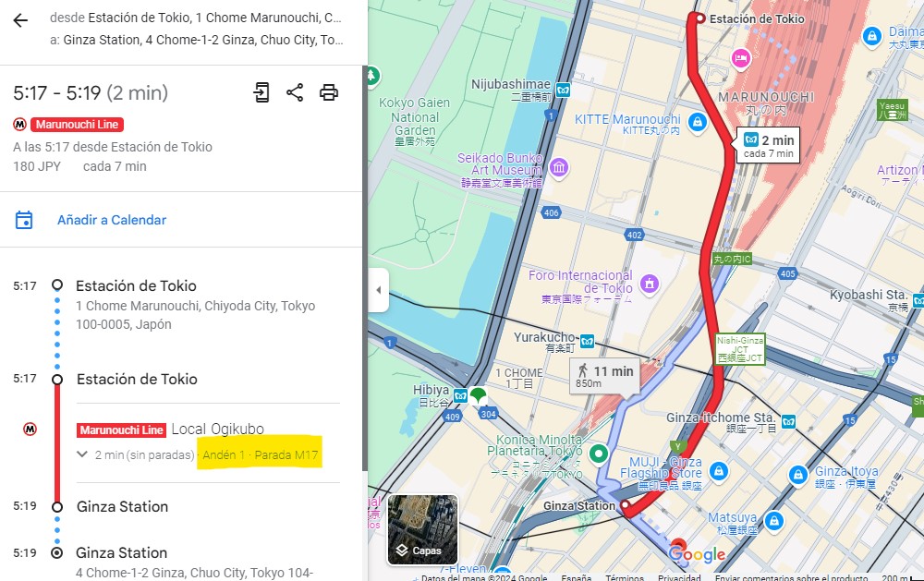Open the Términos link
The width and height of the screenshot is (924, 581).
[625, 576]
